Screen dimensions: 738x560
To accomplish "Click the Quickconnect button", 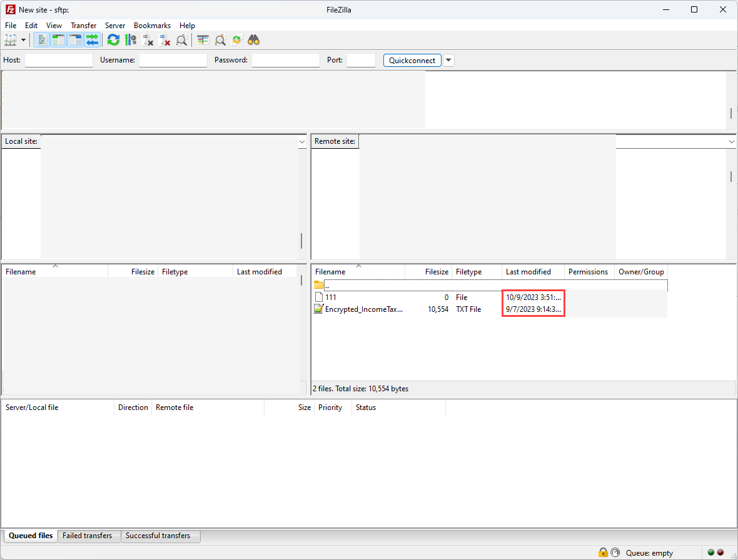I will coord(412,60).
